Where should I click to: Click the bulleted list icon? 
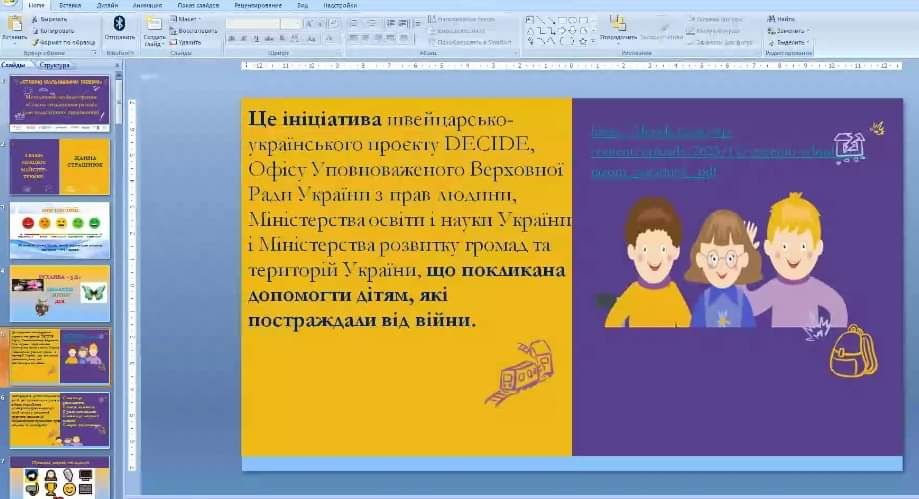353,23
